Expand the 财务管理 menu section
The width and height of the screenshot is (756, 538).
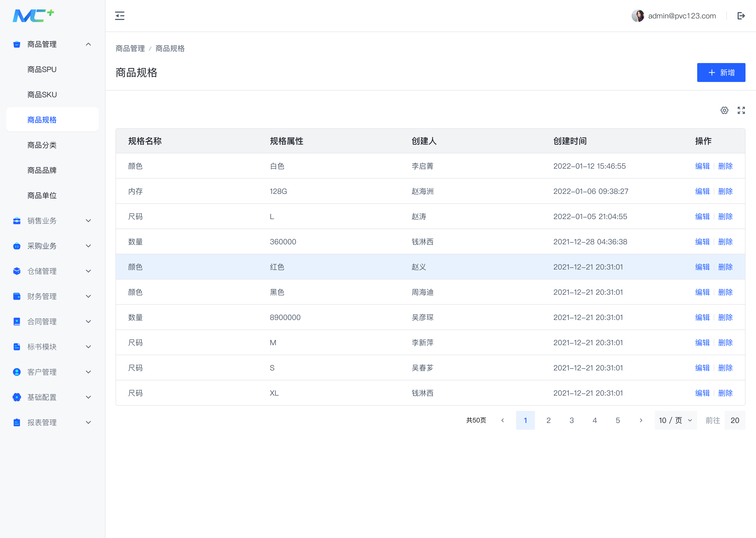pos(52,297)
